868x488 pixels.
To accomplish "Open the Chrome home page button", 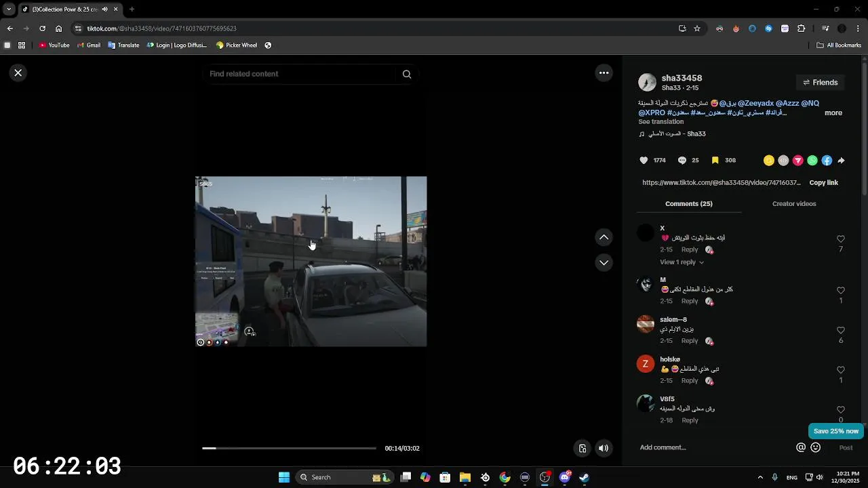I will point(59,28).
